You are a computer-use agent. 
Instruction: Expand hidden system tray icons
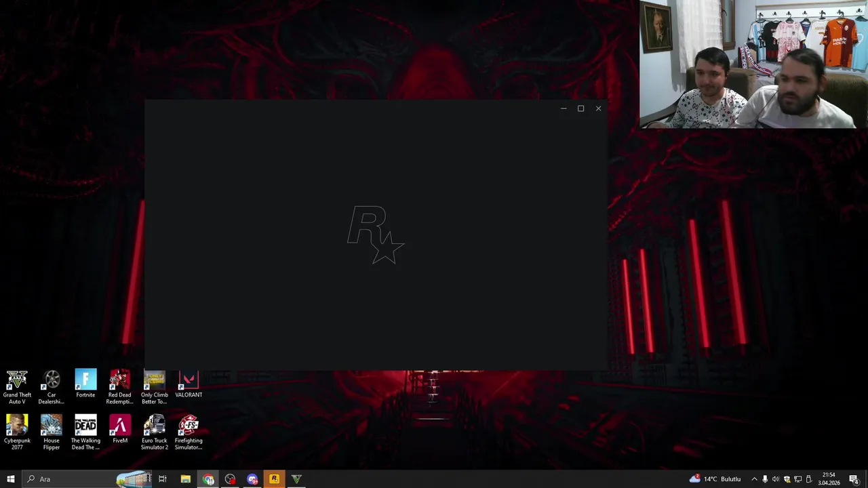tap(754, 479)
